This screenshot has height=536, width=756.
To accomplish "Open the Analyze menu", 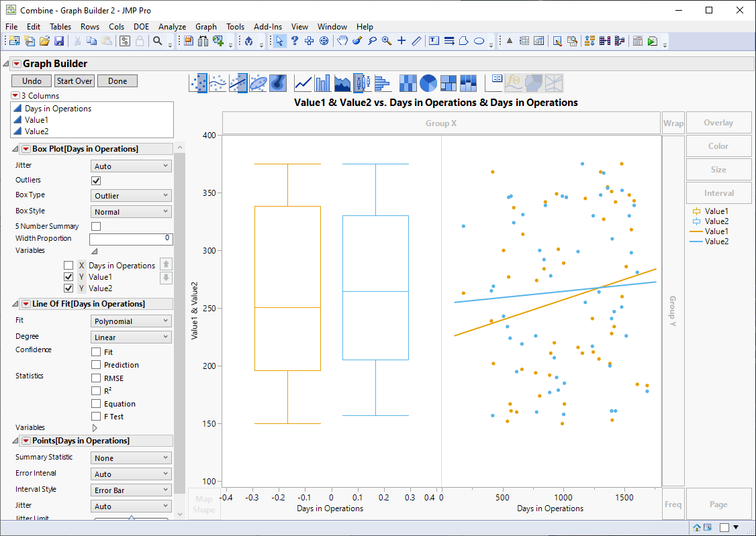I will [172, 27].
